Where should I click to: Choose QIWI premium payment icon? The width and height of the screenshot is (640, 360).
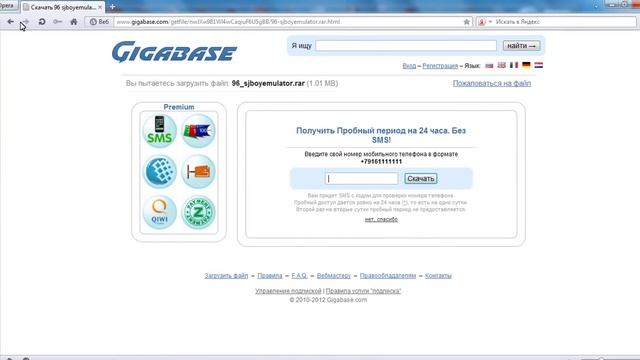(x=160, y=212)
